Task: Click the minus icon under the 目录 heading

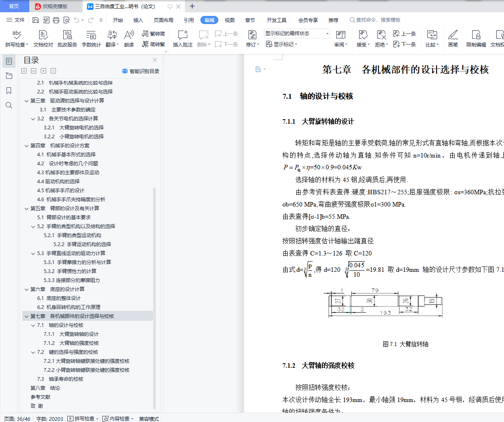Action: [x=53, y=71]
